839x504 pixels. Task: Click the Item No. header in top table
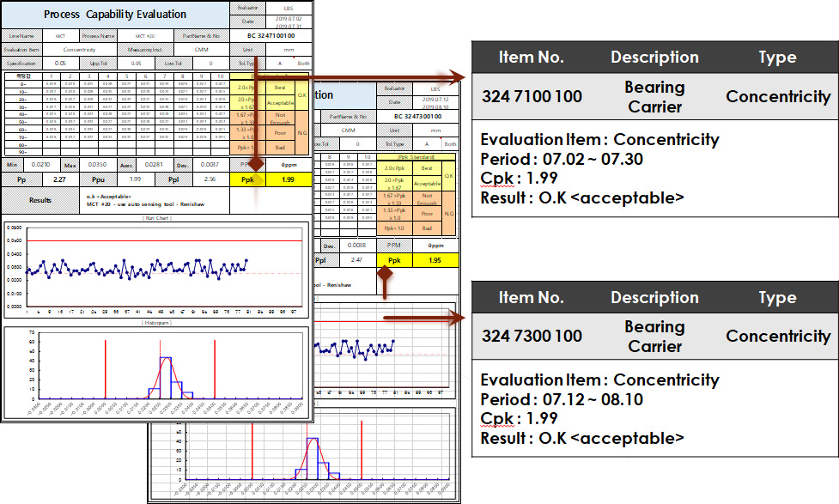531,58
